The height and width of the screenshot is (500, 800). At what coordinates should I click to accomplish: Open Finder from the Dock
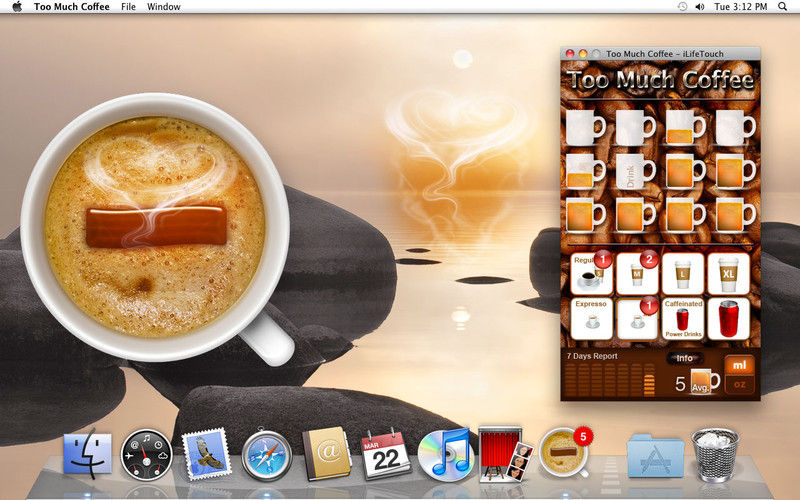(x=87, y=453)
